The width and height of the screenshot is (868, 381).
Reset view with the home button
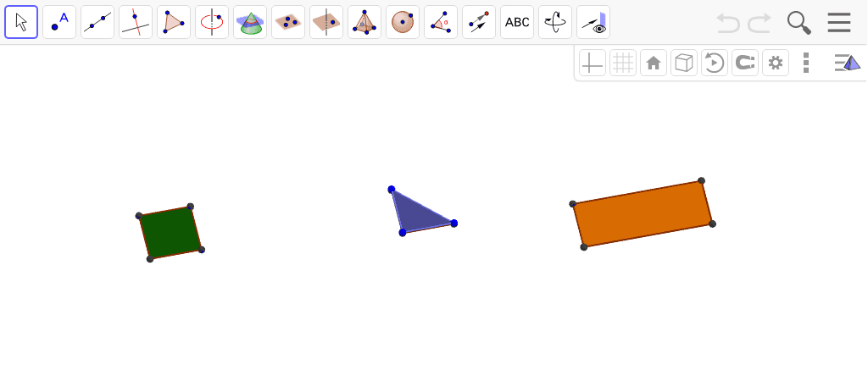coord(654,63)
